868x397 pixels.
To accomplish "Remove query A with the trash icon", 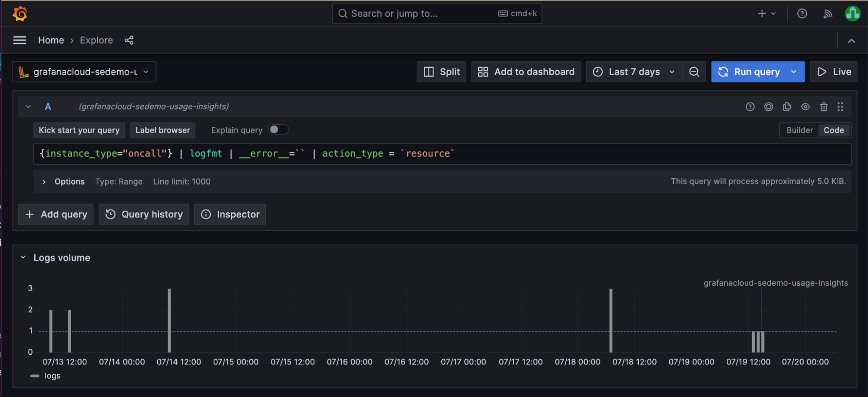I will click(824, 106).
